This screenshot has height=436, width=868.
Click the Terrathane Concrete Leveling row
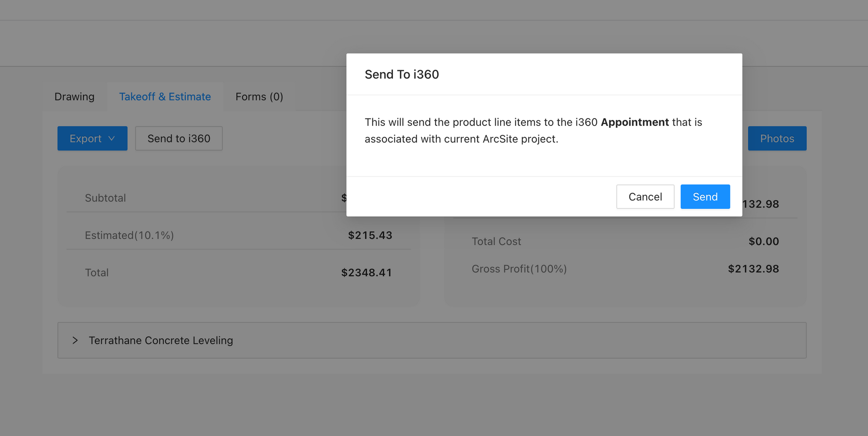tap(432, 340)
